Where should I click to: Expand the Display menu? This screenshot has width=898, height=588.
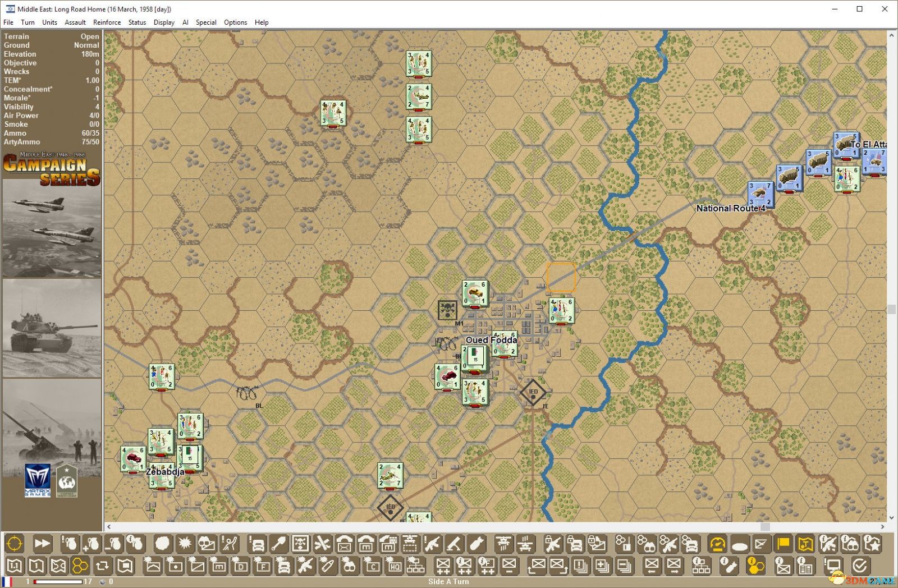click(164, 22)
